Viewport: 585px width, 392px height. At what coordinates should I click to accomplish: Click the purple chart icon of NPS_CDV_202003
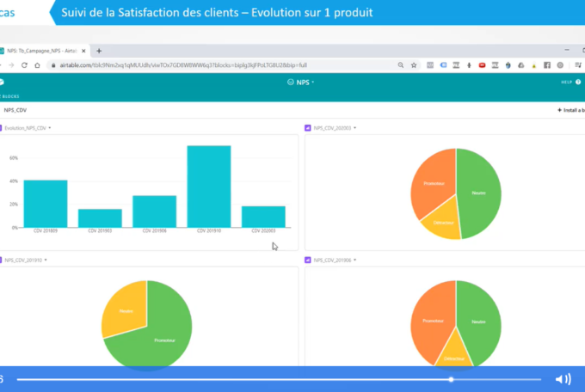307,128
